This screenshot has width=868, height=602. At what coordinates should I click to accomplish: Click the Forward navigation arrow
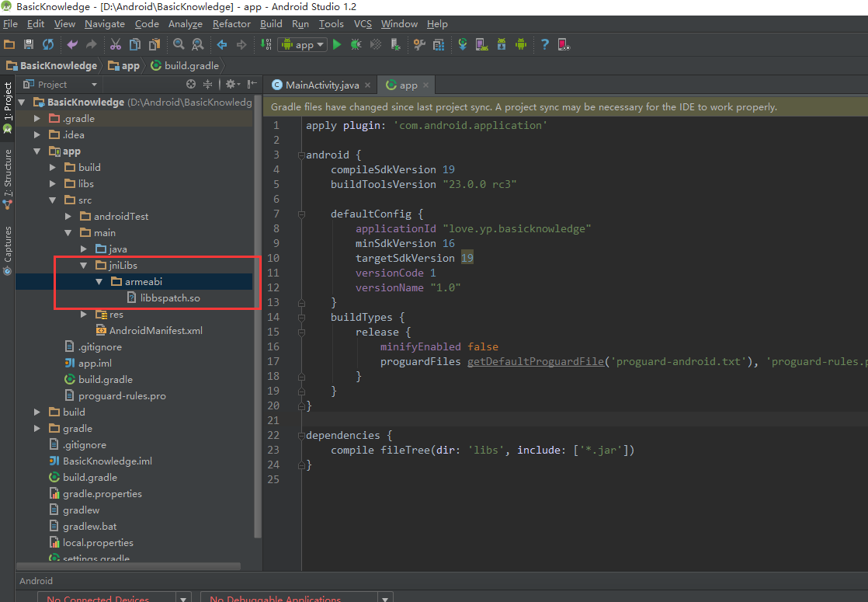(241, 45)
